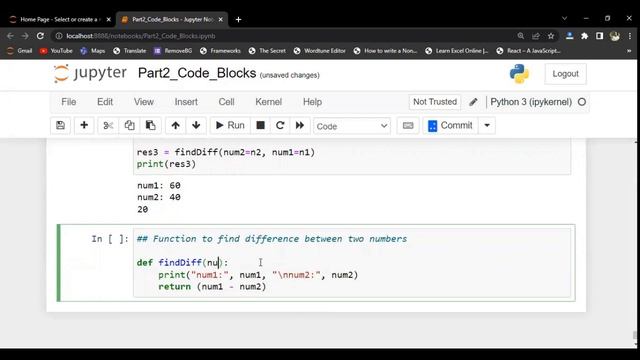
Task: Open the Help menu
Action: click(312, 102)
